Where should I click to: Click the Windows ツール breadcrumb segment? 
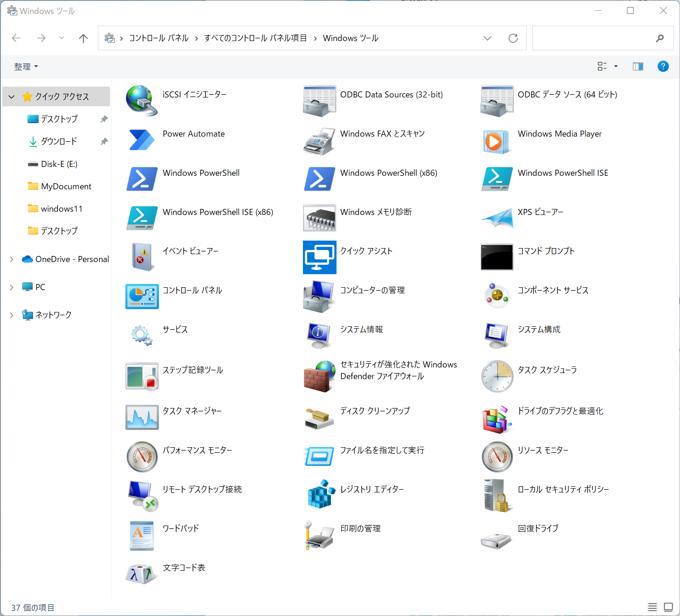pyautogui.click(x=350, y=38)
